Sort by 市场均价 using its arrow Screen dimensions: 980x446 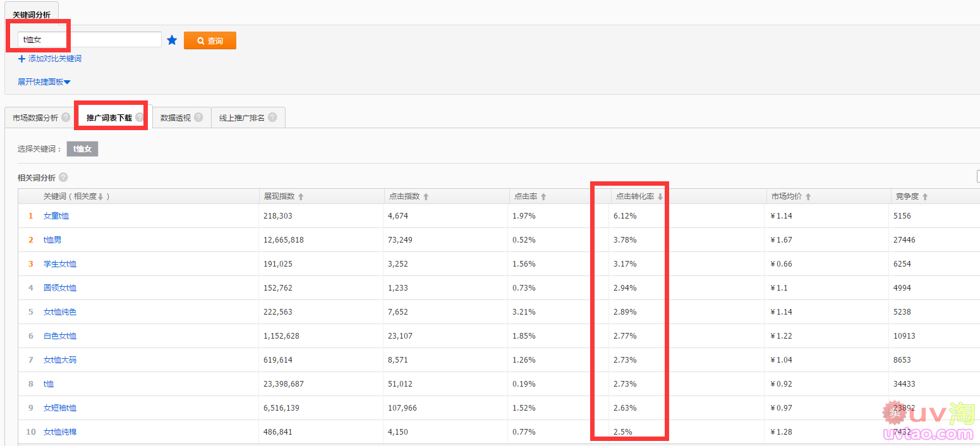(x=808, y=197)
